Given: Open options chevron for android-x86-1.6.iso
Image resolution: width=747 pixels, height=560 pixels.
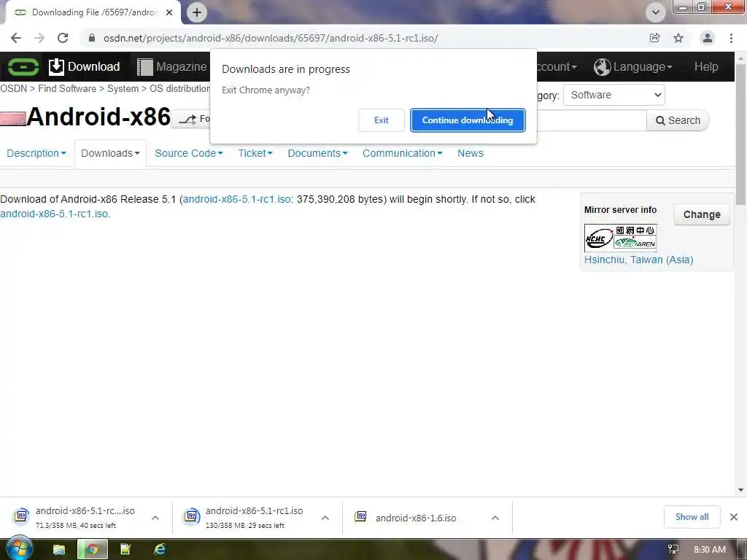Looking at the screenshot, I should click(x=495, y=518).
